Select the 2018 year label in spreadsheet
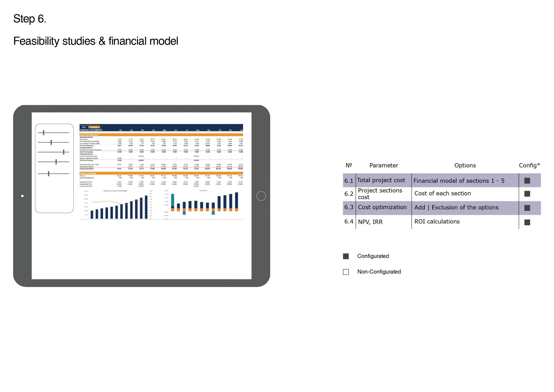 [x=84, y=127]
